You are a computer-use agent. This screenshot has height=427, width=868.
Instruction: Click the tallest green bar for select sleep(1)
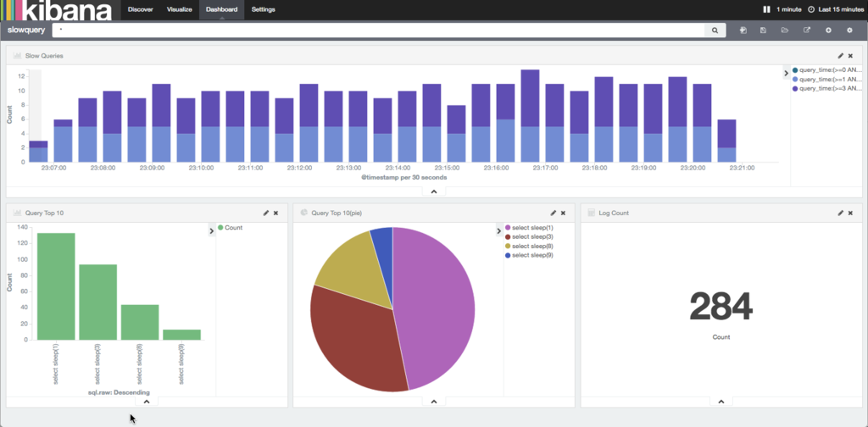point(56,286)
